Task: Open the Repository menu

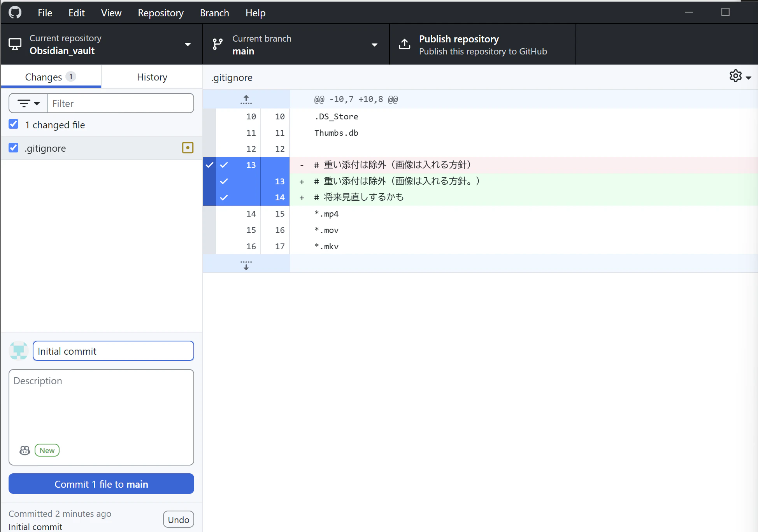Action: coord(160,13)
